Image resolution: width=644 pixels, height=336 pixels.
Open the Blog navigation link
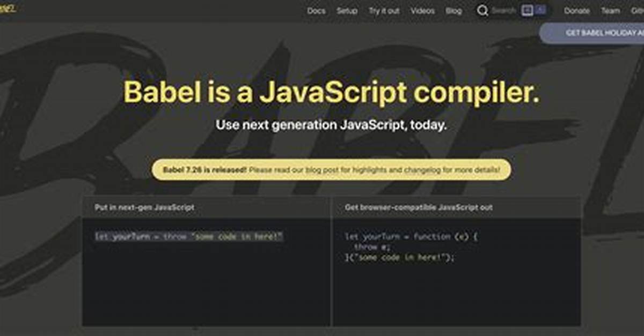[x=453, y=11]
